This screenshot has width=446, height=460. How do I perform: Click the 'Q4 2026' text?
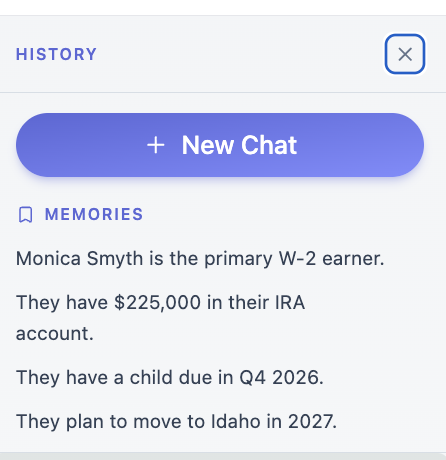click(281, 378)
